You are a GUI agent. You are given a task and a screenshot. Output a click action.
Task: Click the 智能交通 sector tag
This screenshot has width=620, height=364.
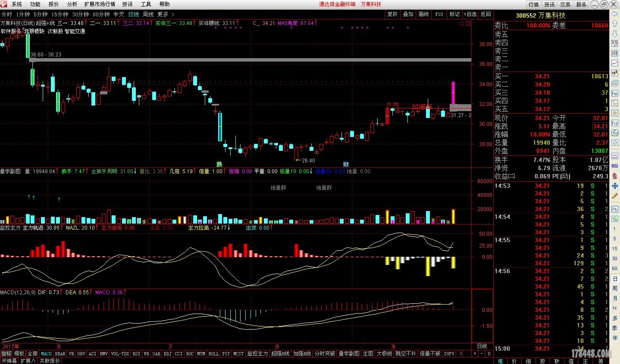(75, 31)
